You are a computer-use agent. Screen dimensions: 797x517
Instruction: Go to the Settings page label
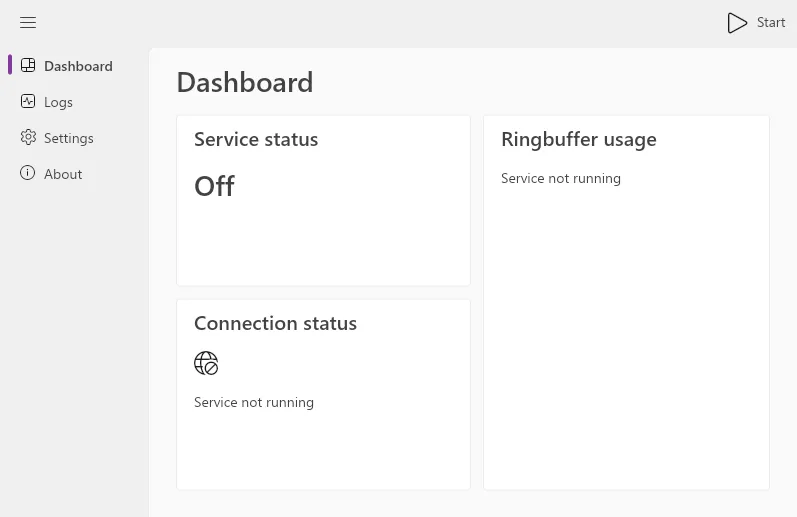pos(69,138)
